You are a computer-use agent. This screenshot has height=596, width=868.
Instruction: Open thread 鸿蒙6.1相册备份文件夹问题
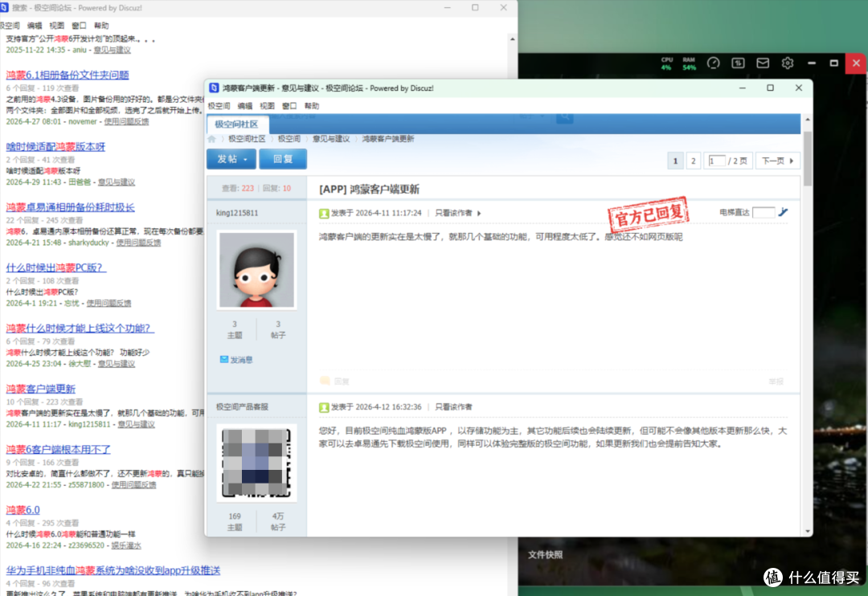(68, 76)
